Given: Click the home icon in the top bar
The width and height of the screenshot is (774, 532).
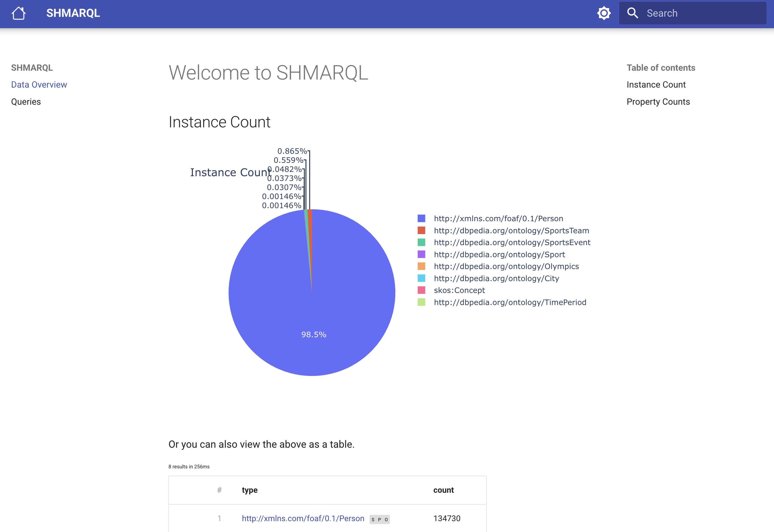Looking at the screenshot, I should coord(18,13).
